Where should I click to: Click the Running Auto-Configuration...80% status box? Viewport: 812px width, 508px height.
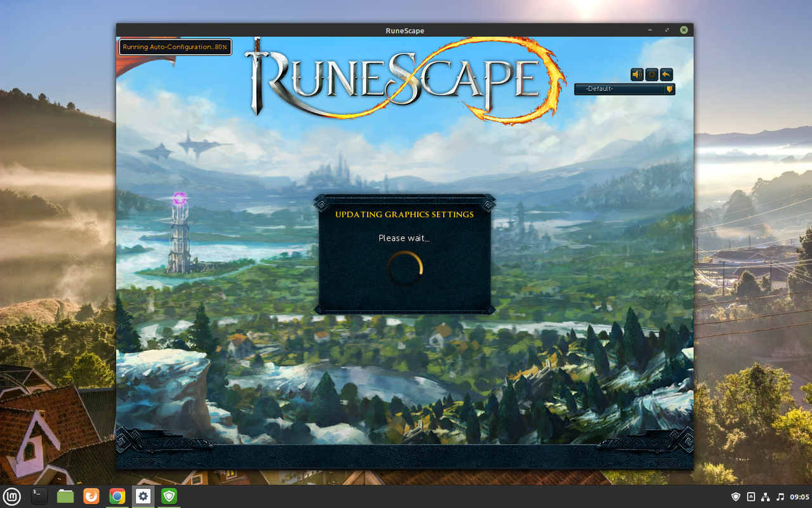175,47
